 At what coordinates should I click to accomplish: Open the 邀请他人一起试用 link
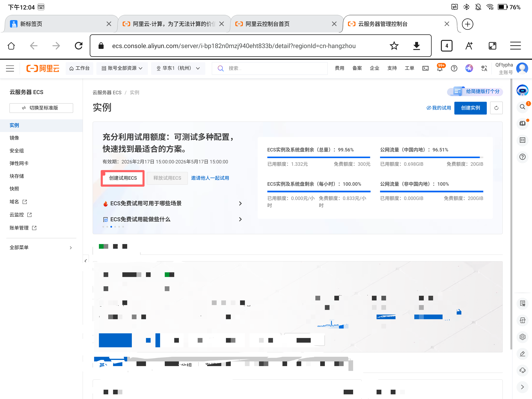(210, 178)
